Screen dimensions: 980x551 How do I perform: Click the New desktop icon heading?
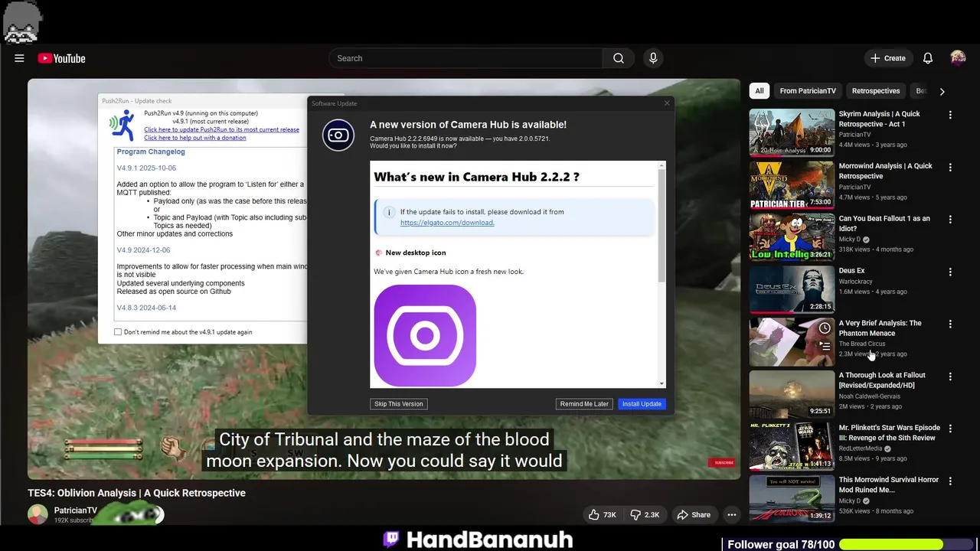(x=416, y=253)
